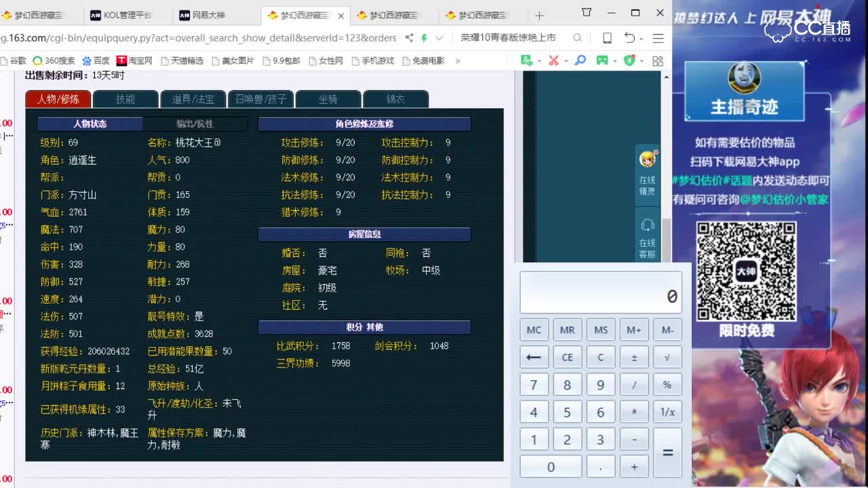Click calculator CE button
The height and width of the screenshot is (488, 868).
coord(567,357)
